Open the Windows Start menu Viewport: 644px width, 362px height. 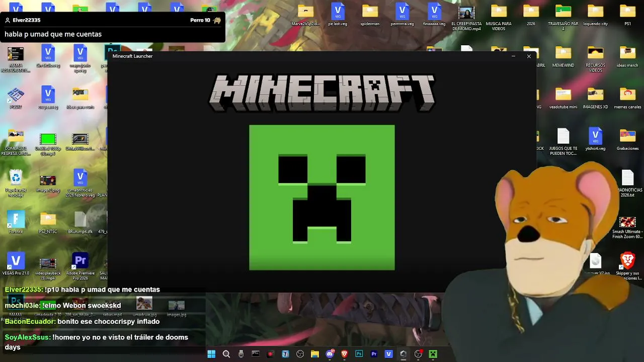211,354
